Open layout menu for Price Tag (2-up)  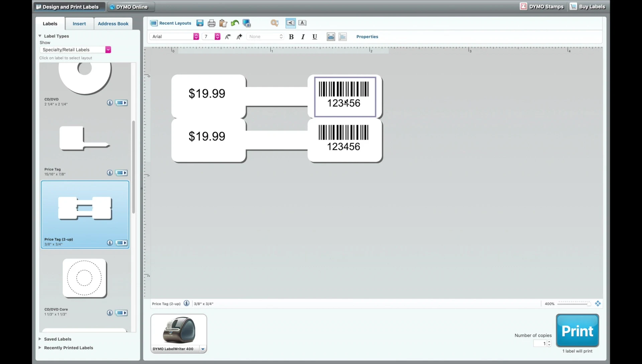point(121,243)
